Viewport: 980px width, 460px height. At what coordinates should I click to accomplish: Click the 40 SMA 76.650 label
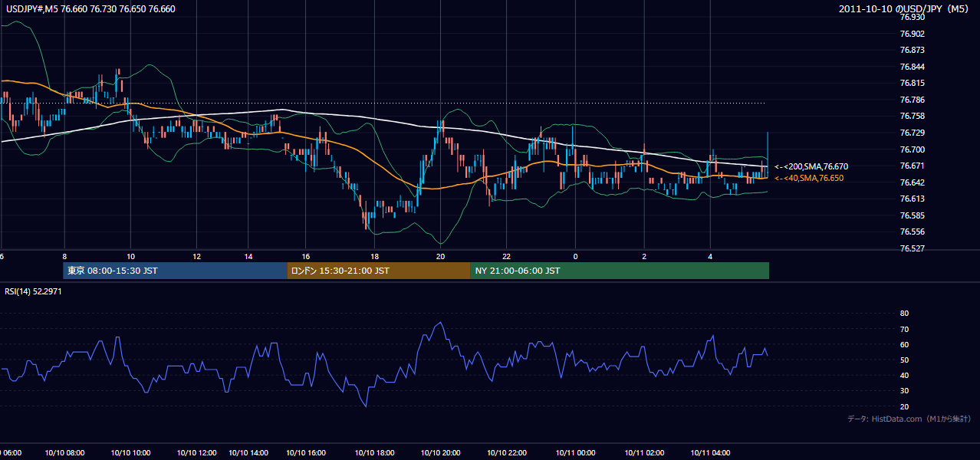(x=809, y=178)
